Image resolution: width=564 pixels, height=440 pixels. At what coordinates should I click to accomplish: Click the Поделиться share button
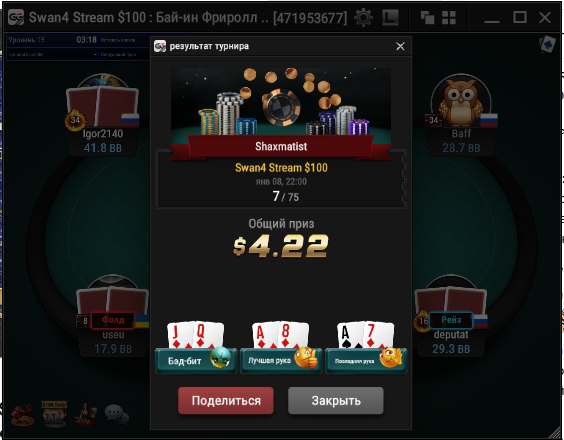pyautogui.click(x=226, y=400)
